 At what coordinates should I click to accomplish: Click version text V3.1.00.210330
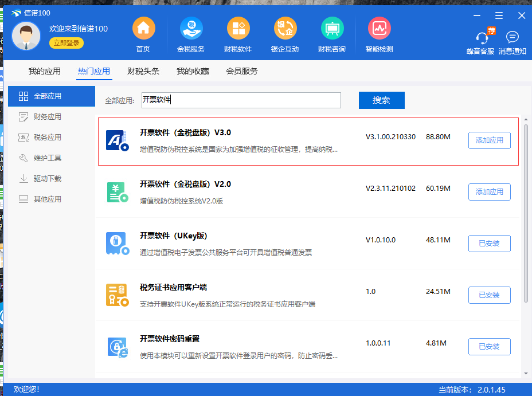click(x=390, y=137)
